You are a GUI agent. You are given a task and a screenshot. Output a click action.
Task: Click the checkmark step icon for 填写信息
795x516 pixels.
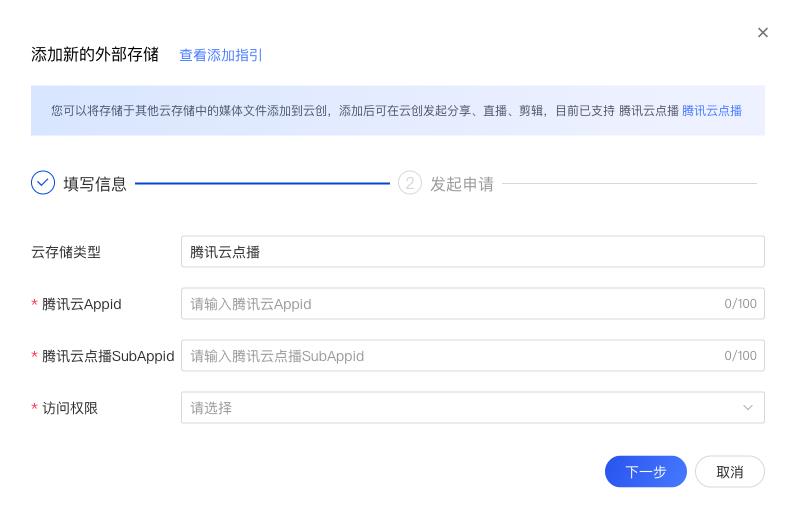[43, 183]
